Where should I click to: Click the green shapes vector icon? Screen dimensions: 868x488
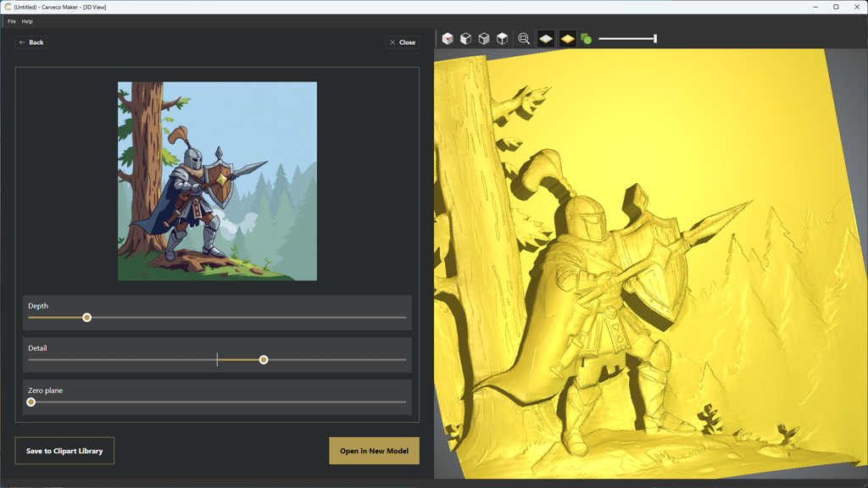coord(586,39)
